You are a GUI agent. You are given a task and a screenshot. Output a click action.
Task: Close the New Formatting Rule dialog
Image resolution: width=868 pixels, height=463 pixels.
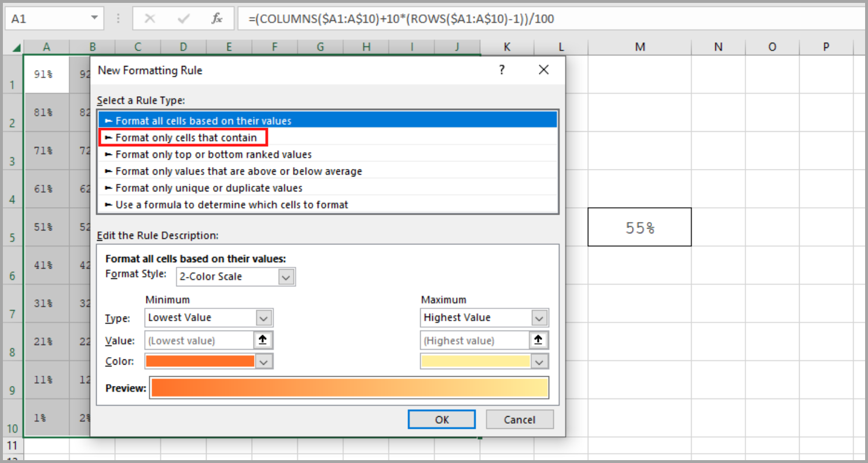pyautogui.click(x=543, y=70)
